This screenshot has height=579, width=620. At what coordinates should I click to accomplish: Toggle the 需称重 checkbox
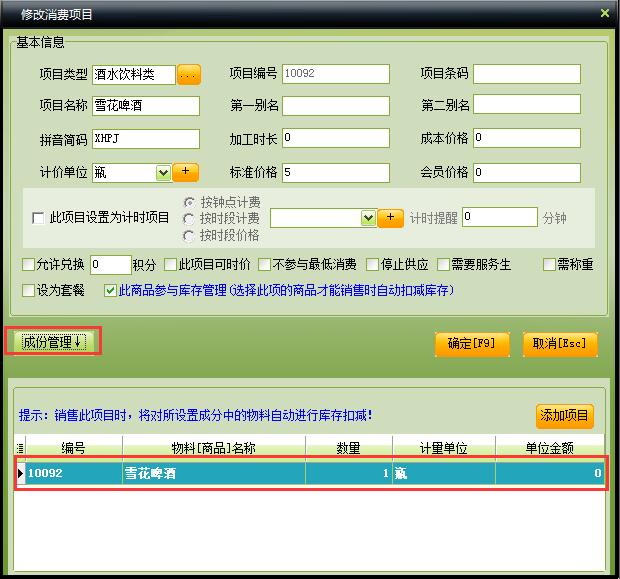point(549,264)
